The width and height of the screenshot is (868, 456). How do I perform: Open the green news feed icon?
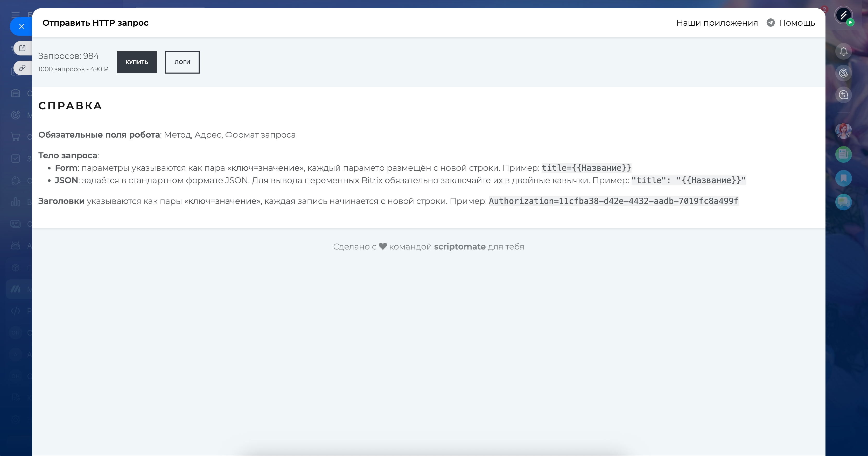point(843,154)
